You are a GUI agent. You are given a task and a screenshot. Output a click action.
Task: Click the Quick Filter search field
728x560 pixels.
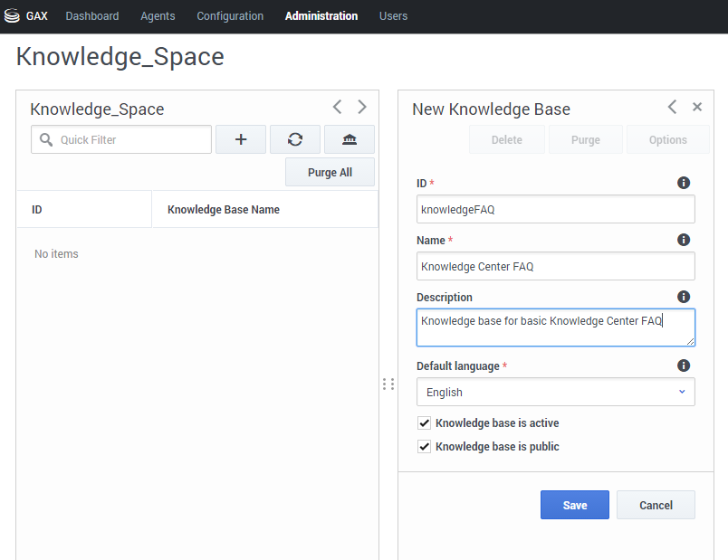[x=121, y=139]
